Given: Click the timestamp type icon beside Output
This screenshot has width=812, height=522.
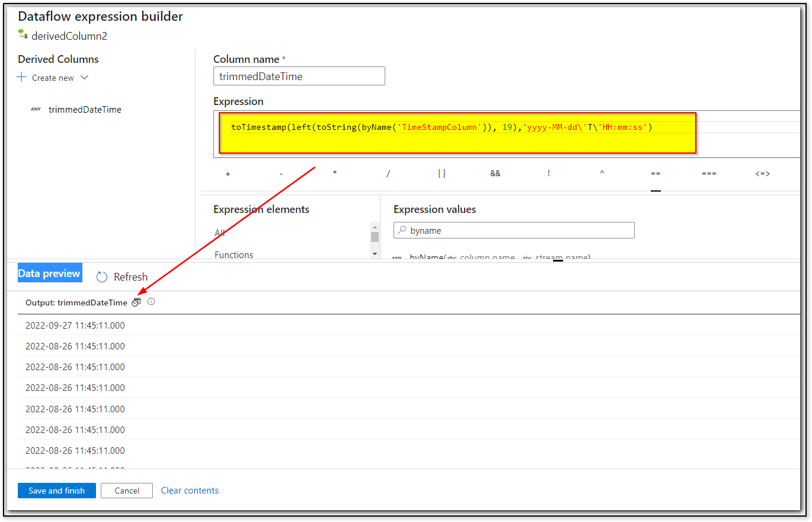Looking at the screenshot, I should 136,302.
